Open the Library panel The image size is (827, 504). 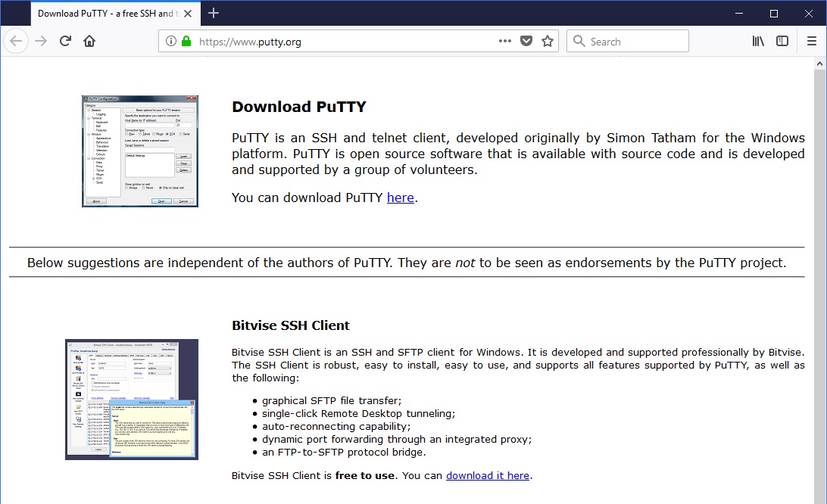[757, 41]
